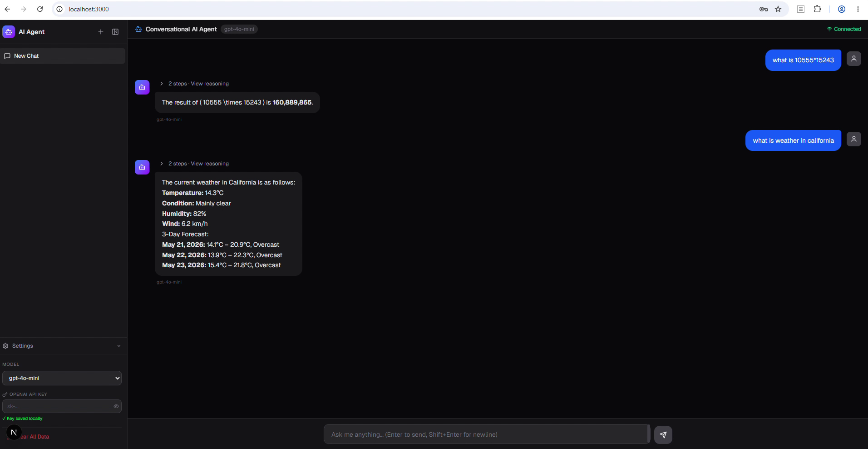This screenshot has height=449, width=868.
Task: Click the bot avatar beside the weather answer
Action: click(142, 167)
